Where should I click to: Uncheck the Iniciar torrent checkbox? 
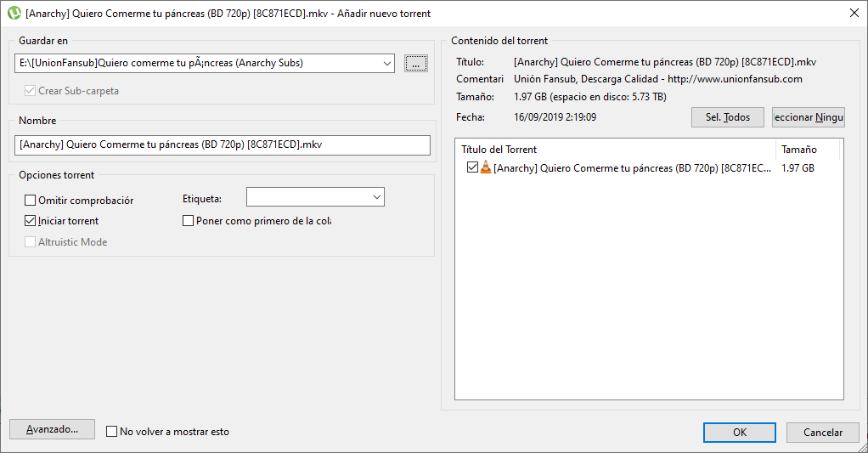point(31,221)
